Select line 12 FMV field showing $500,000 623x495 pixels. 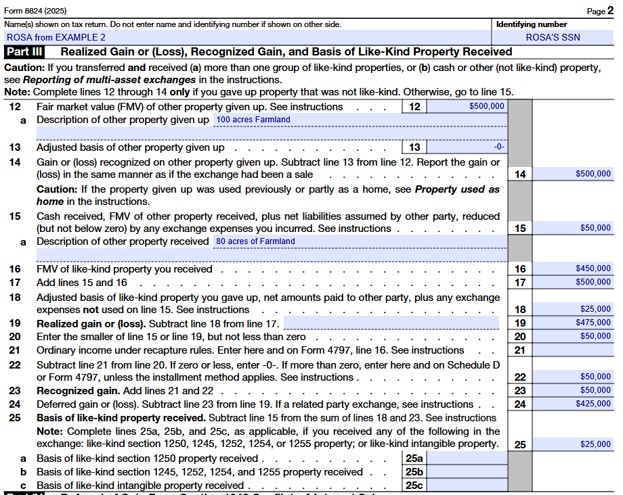(467, 106)
